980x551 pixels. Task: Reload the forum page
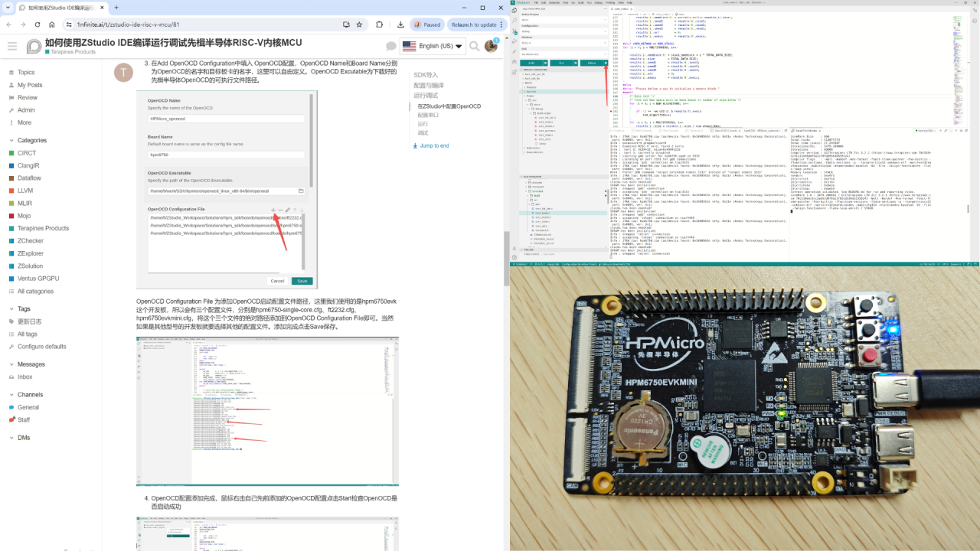click(38, 24)
